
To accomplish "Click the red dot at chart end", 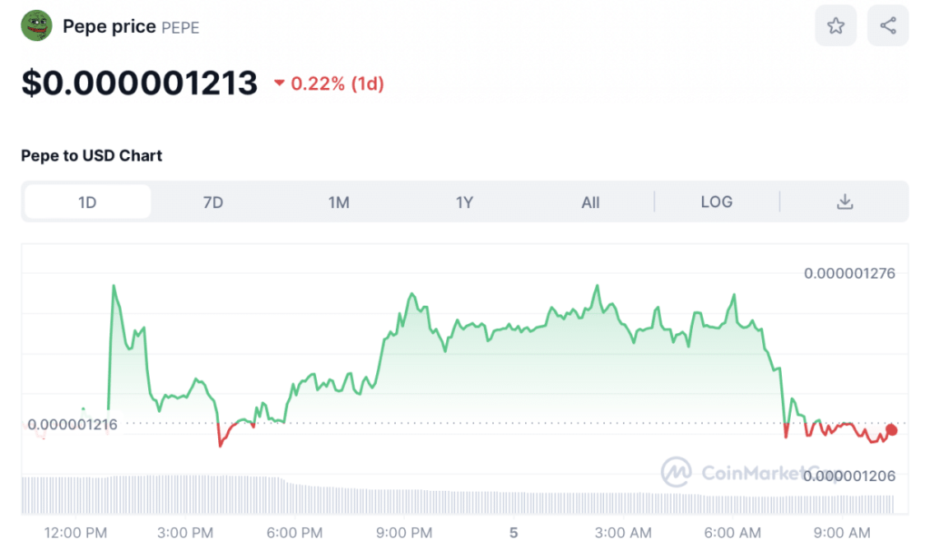I will coord(892,430).
